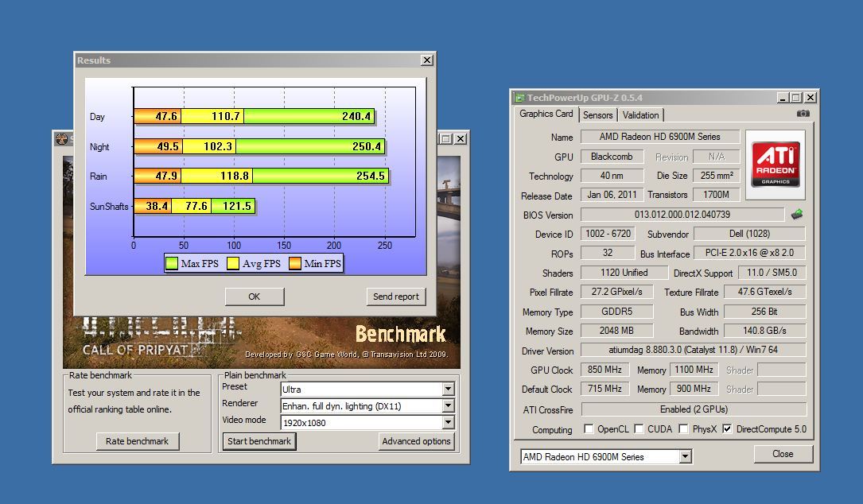The image size is (863, 504).
Task: Switch to the Sensors tab
Action: tap(597, 115)
